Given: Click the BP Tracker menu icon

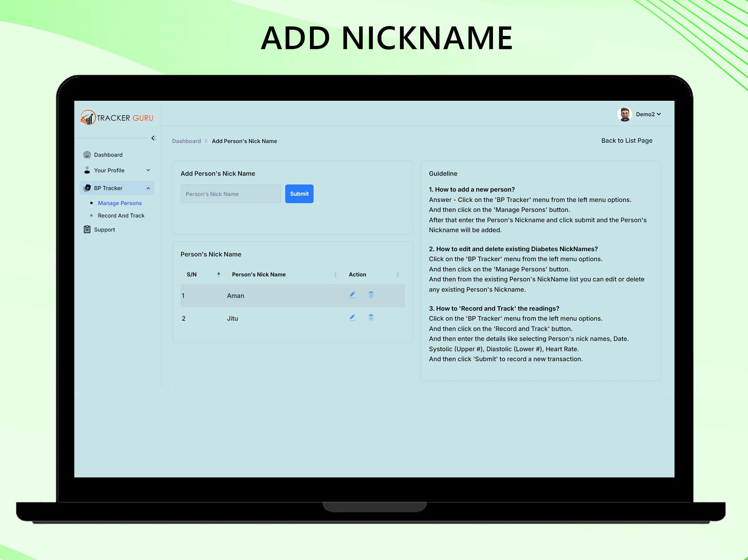Looking at the screenshot, I should [x=87, y=188].
